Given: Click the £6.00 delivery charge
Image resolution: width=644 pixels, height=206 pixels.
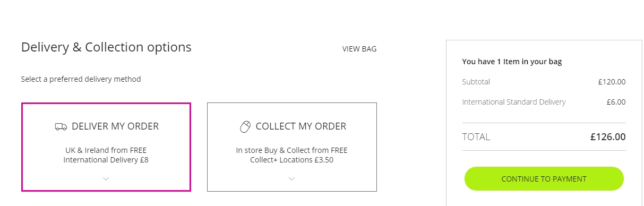Looking at the screenshot, I should [616, 102].
